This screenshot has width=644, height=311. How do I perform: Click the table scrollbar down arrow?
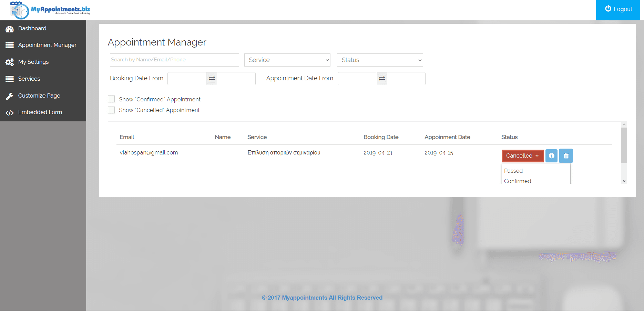click(x=624, y=181)
